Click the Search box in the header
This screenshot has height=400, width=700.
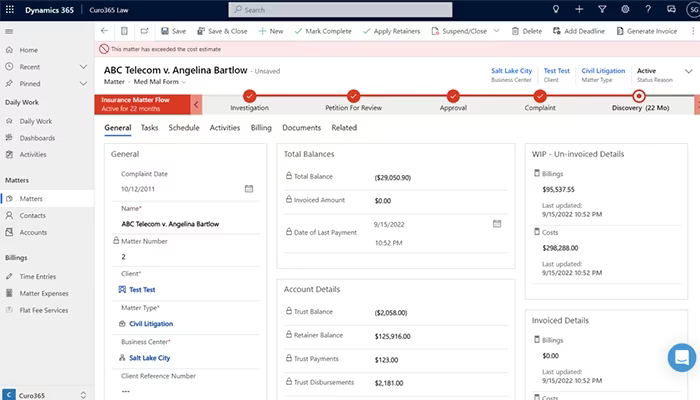(340, 9)
